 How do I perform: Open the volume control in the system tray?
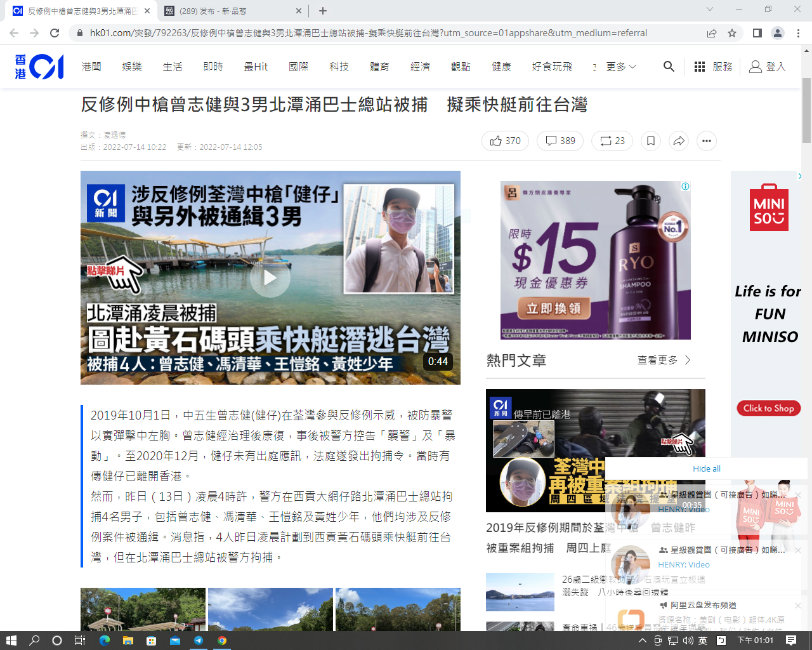688,640
